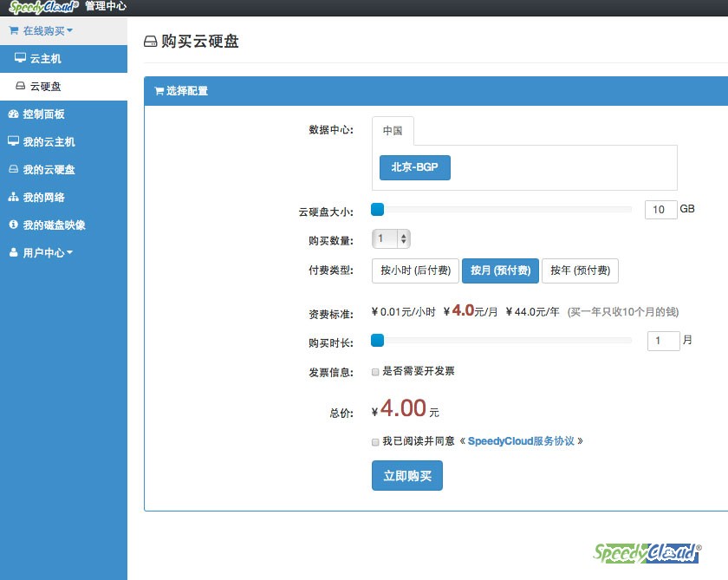Click the disk icon in 购买云硬盘 heading
Screen dimensions: 728x580
[151, 42]
